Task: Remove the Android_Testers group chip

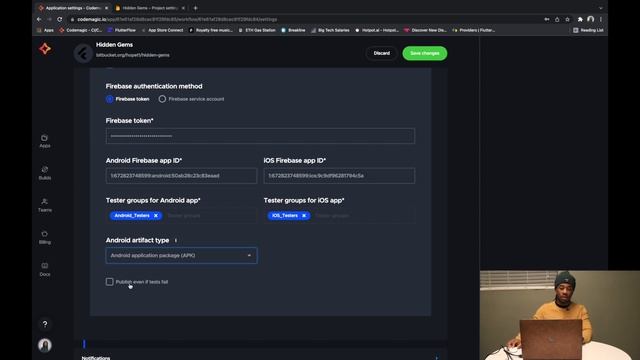Action: tap(156, 216)
